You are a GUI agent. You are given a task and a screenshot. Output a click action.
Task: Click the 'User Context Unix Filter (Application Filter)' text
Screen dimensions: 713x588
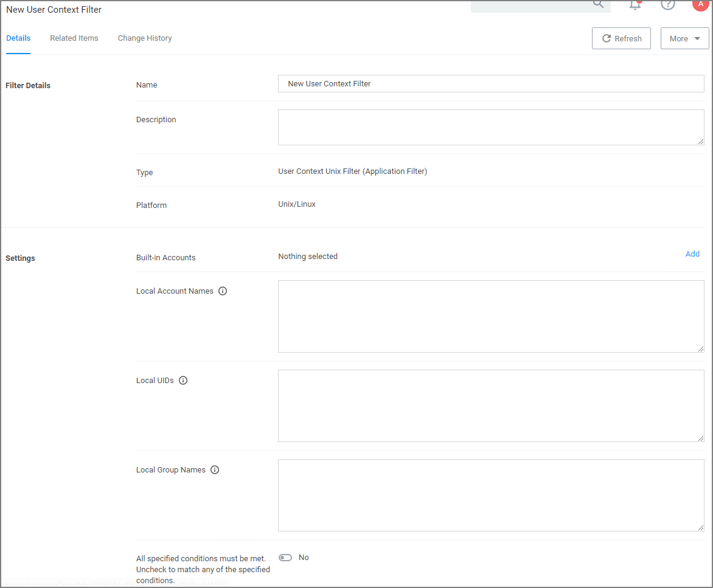click(x=352, y=171)
